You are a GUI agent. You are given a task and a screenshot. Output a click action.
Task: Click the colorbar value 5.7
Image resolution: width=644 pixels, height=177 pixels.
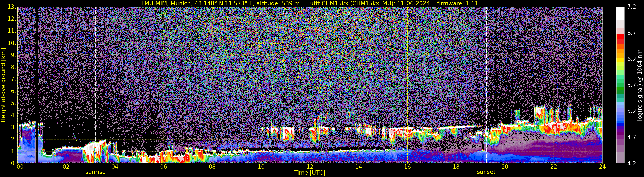click(x=632, y=85)
